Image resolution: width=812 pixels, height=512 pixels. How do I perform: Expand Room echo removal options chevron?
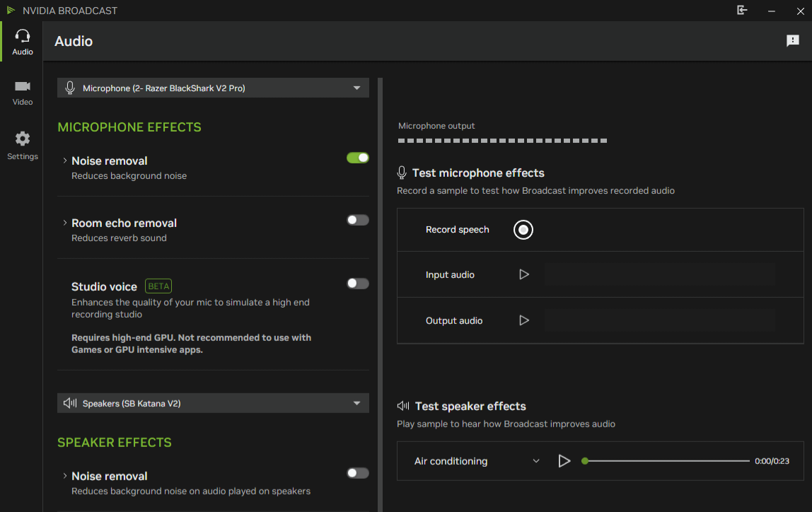pos(65,223)
